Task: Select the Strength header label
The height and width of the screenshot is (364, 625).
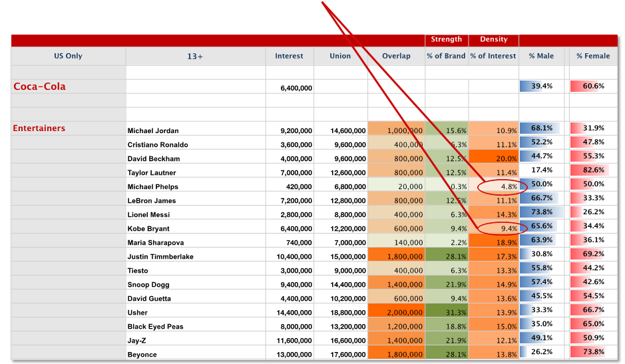Action: point(447,39)
